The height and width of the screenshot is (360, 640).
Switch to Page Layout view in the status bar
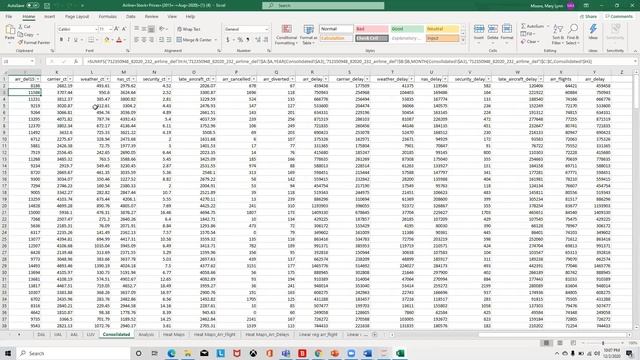pyautogui.click(x=560, y=343)
